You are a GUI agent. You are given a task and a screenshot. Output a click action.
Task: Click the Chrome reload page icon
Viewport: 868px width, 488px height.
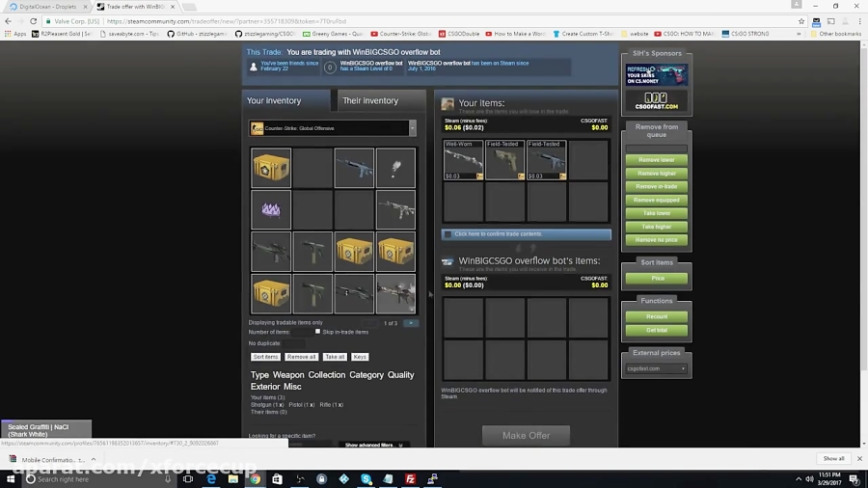[x=33, y=21]
